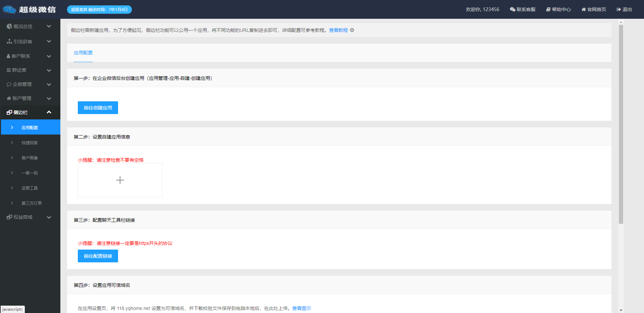Click the plus upload box icon
644x313 pixels.
tap(120, 180)
